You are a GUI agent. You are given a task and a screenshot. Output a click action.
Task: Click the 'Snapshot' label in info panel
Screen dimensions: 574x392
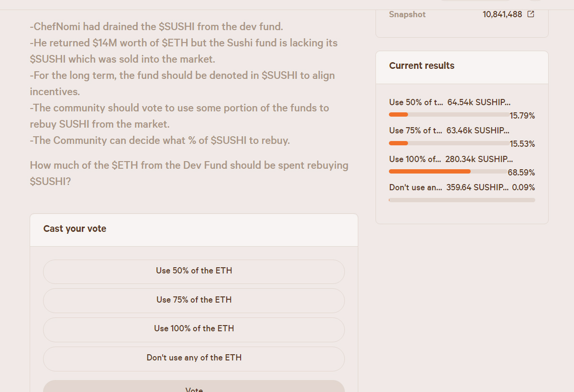(x=407, y=14)
